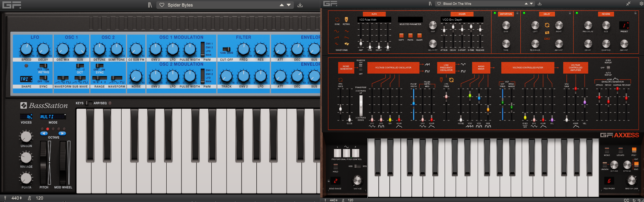Click the GF logo in BassStation
Screen dimensions: 644x202
(x=12, y=5)
